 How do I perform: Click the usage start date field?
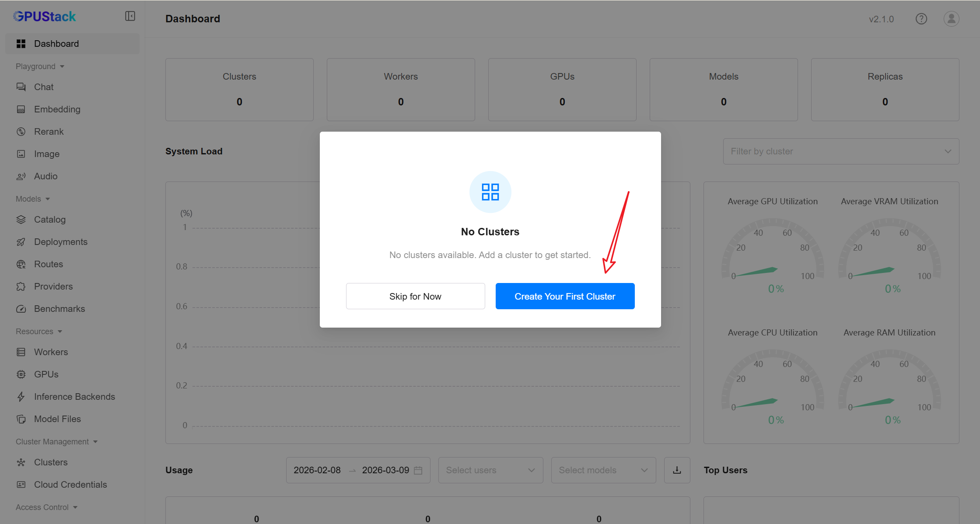point(317,470)
